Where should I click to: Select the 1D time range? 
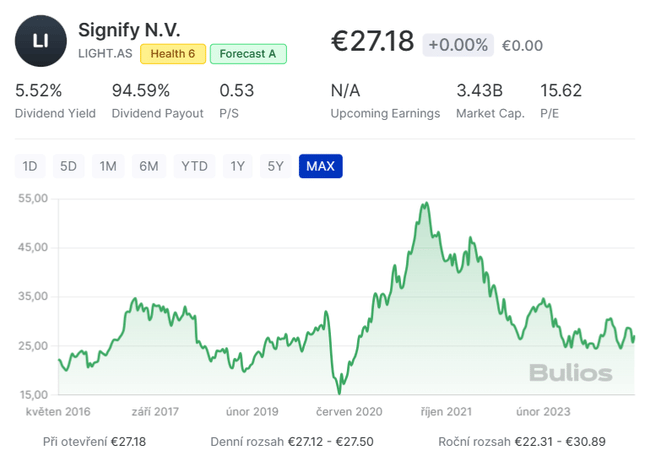pyautogui.click(x=30, y=166)
